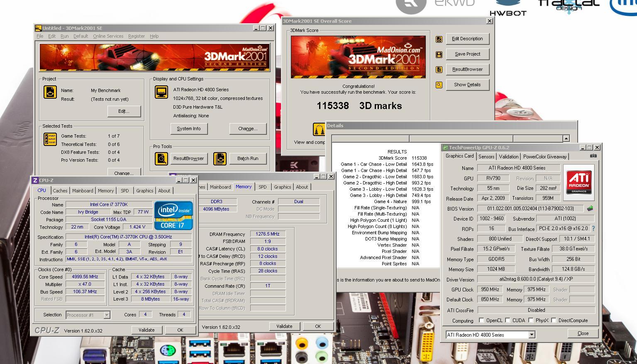Open the Help menu in 3DMark2001 SE
Viewport: 637px width, 364px height.
click(154, 36)
